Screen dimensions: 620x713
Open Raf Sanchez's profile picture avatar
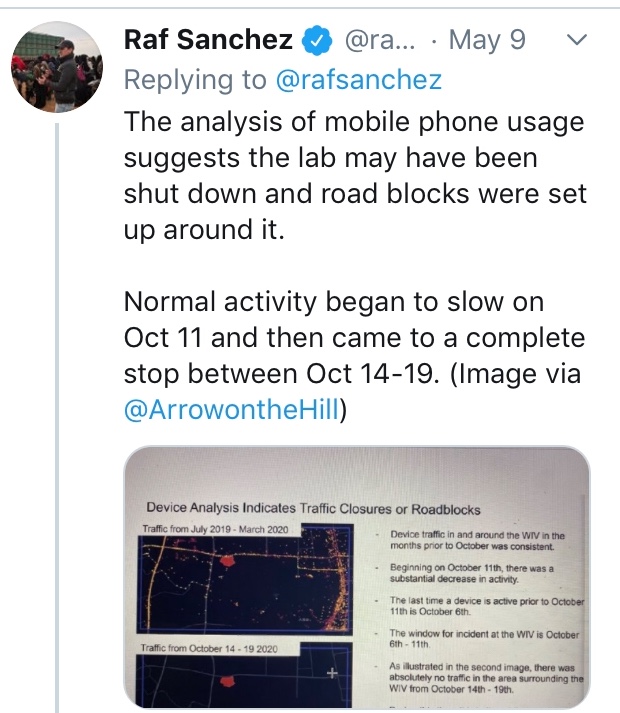click(x=57, y=67)
